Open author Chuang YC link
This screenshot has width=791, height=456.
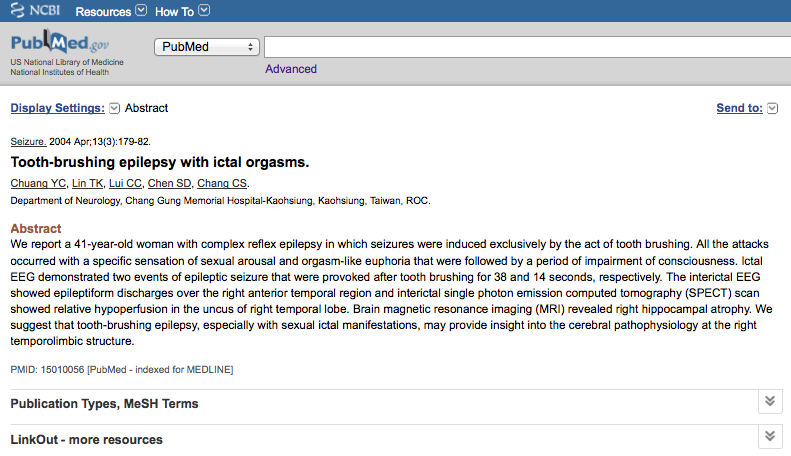(x=38, y=184)
